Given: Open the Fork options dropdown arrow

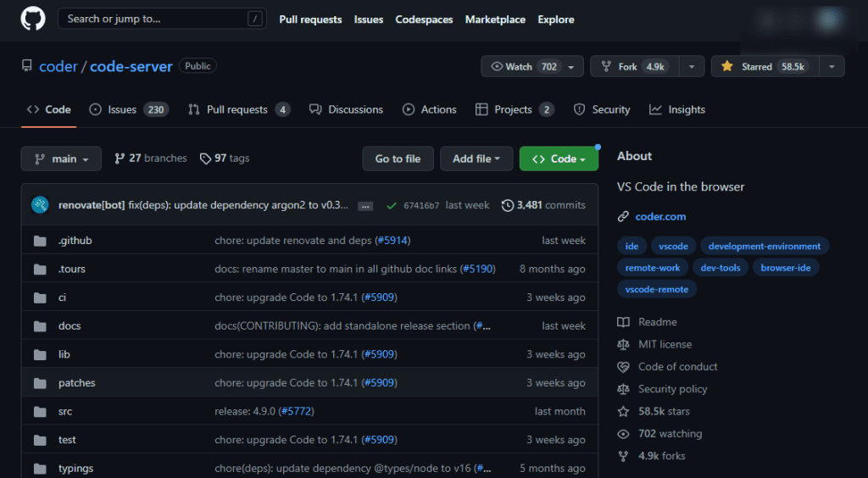Looking at the screenshot, I should (x=692, y=66).
